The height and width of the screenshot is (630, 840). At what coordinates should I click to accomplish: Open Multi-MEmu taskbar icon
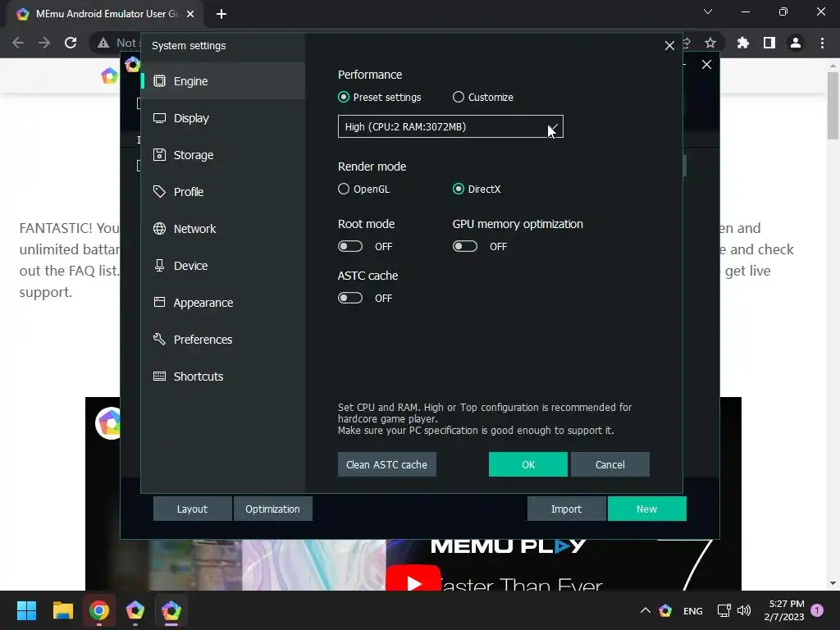(x=171, y=610)
